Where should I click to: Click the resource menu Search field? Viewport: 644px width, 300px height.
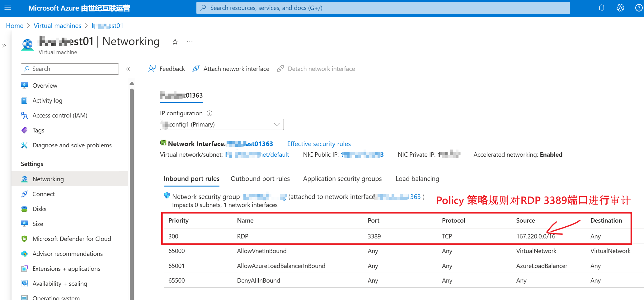point(70,69)
